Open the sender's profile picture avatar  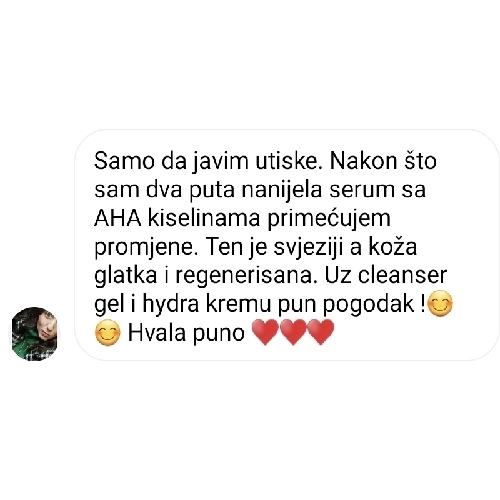pos(34,334)
